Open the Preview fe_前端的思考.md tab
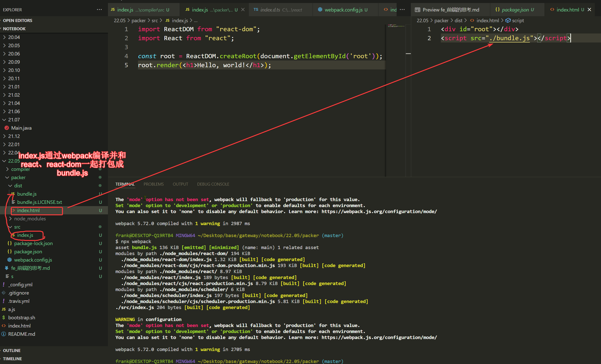This screenshot has width=601, height=364. click(x=451, y=10)
